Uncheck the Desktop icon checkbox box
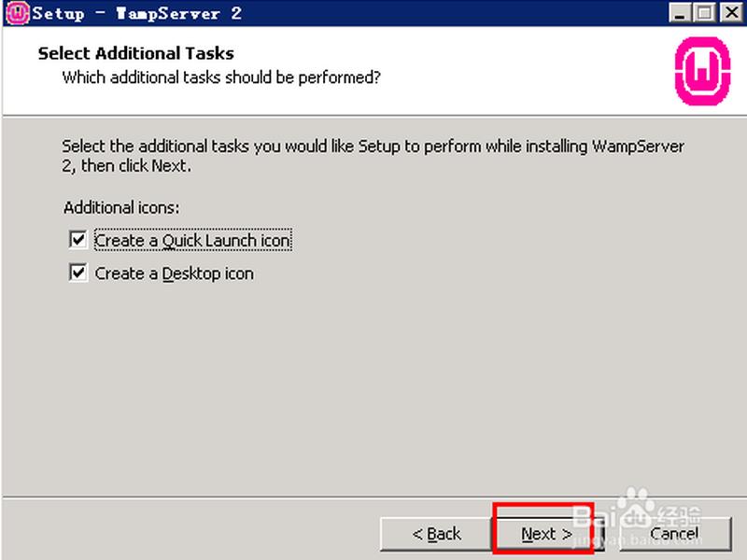This screenshot has width=747, height=560. (x=78, y=273)
